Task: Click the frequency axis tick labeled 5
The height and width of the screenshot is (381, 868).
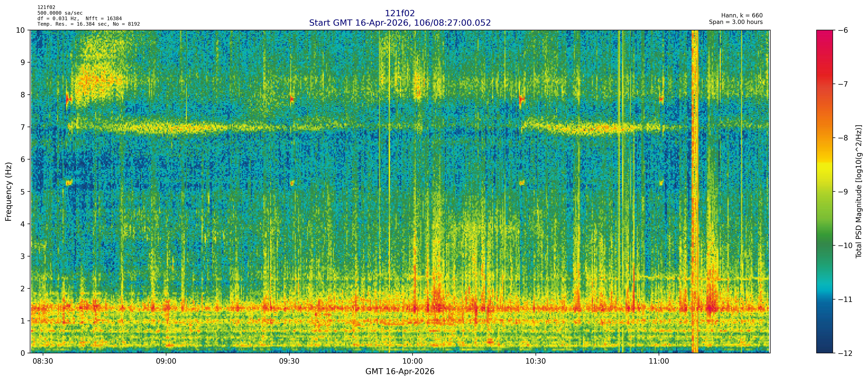Action: coord(23,192)
